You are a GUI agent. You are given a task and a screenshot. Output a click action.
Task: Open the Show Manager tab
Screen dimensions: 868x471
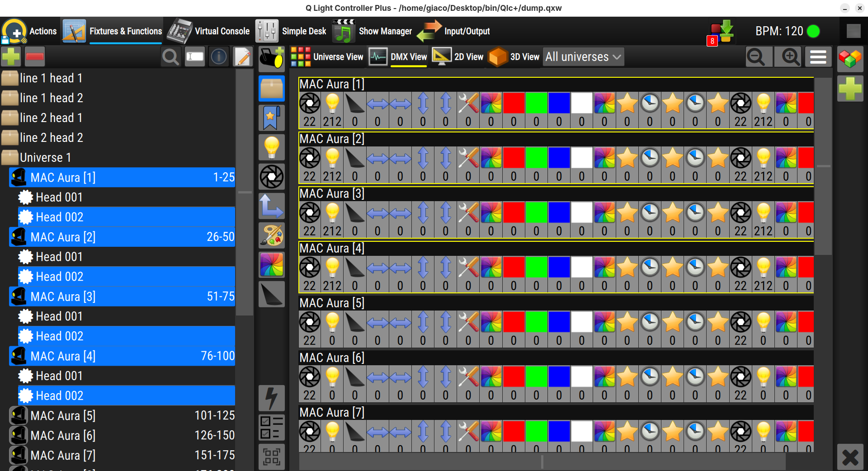pyautogui.click(x=372, y=31)
